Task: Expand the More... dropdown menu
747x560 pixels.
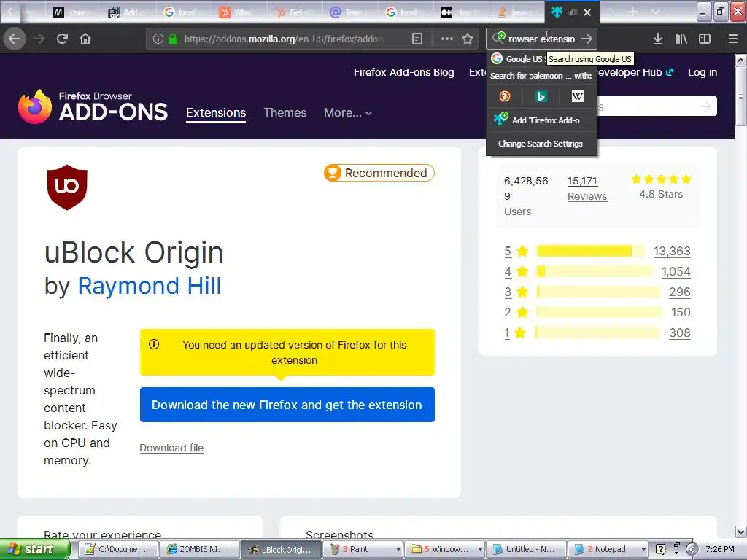Action: coord(348,113)
